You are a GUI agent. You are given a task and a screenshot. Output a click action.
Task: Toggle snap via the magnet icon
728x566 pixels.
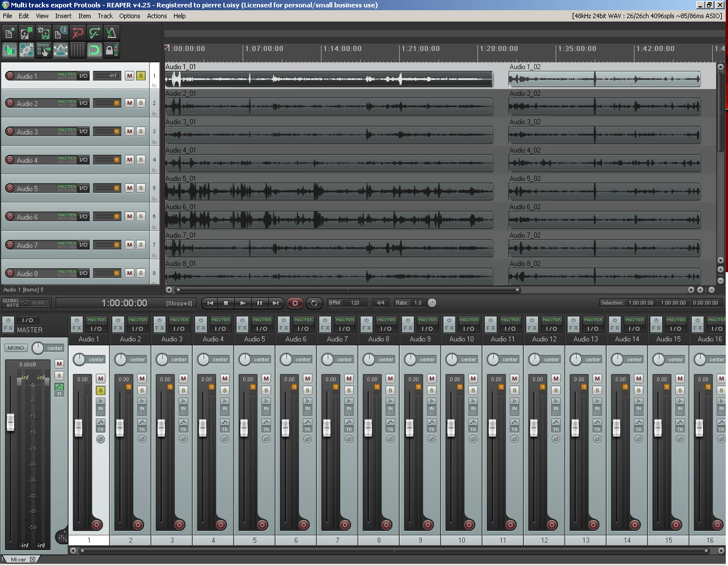click(94, 50)
